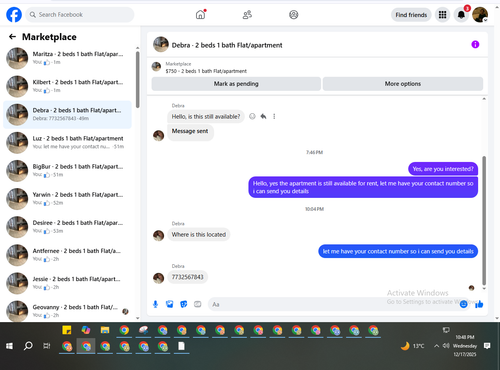
Task: Click the 'Yes, are you interested?' message
Action: pyautogui.click(x=443, y=169)
